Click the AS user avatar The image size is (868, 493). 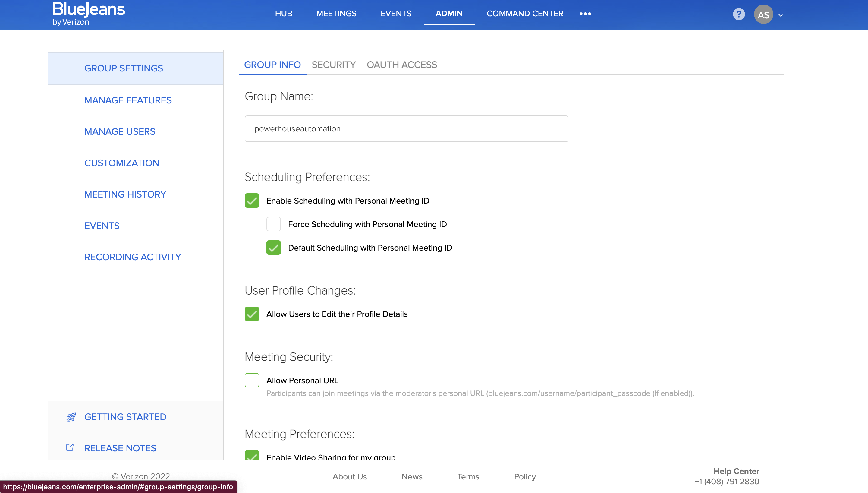pyautogui.click(x=763, y=14)
